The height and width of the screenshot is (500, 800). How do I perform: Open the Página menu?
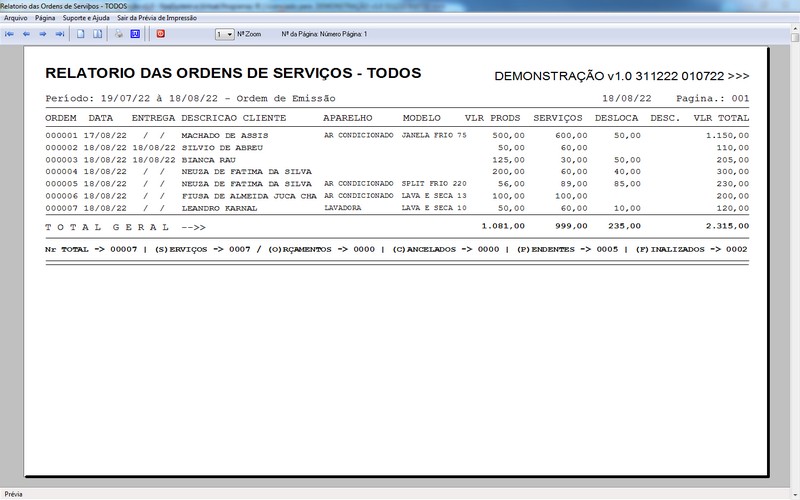point(45,18)
